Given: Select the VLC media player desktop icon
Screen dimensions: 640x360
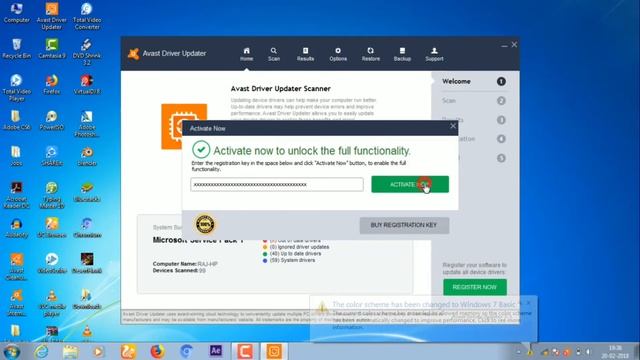Looking at the screenshot, I should (51, 303).
